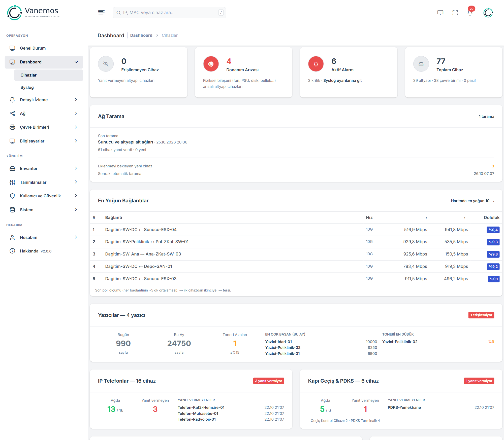Click the Erişilemeyen Cihaz wifi-off icon
504x440 pixels.
tap(106, 64)
